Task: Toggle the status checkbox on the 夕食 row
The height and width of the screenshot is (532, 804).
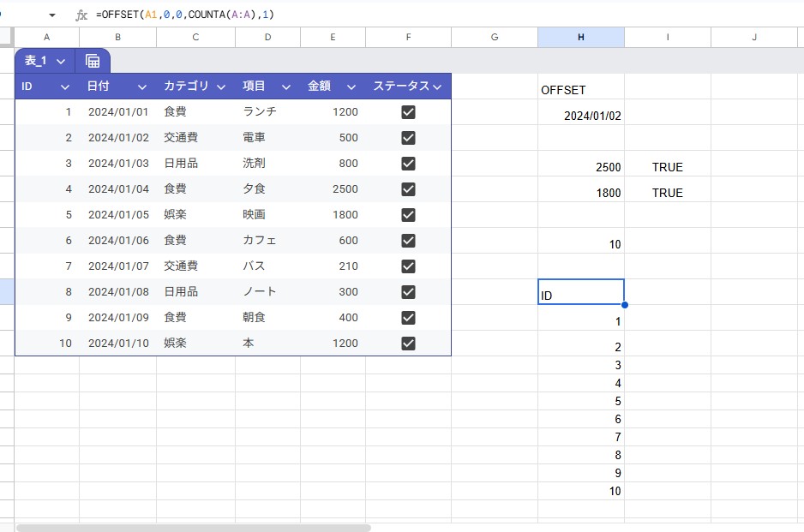Action: [x=408, y=189]
